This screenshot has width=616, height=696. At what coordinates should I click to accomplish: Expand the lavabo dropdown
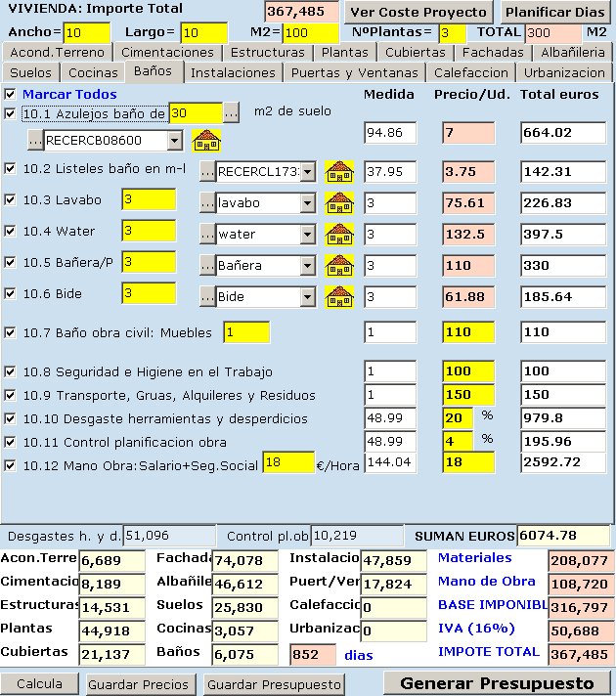point(307,203)
